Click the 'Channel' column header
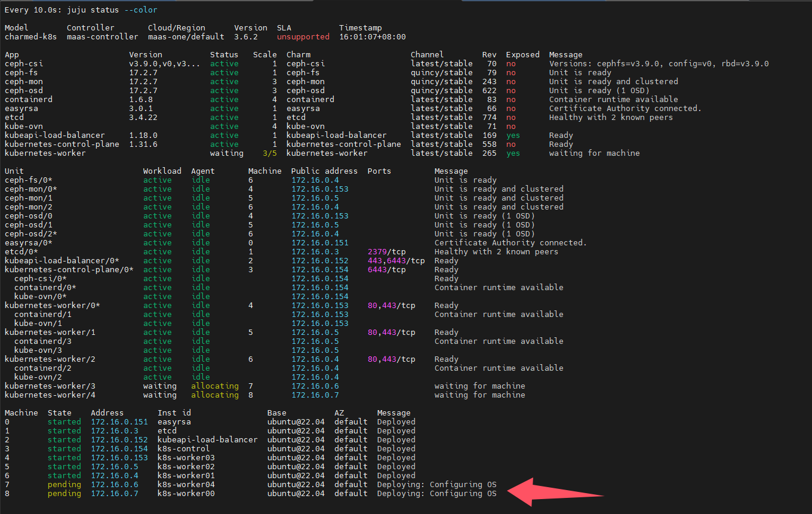 tap(427, 55)
